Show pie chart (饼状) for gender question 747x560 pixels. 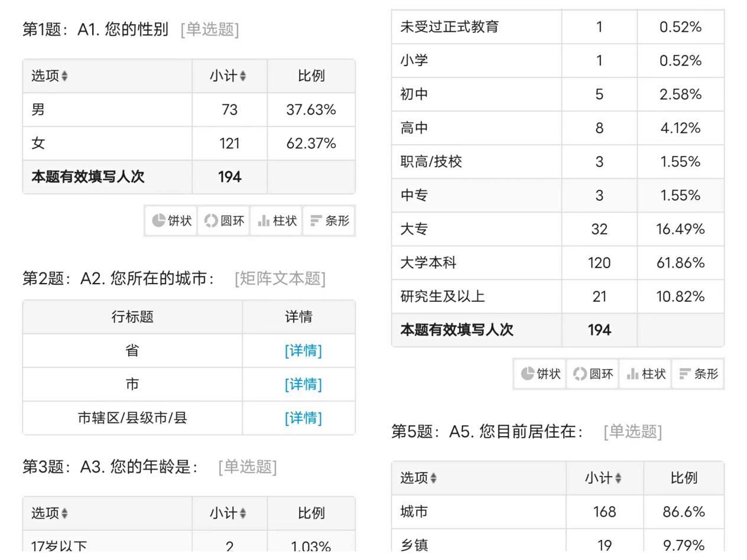pos(171,221)
